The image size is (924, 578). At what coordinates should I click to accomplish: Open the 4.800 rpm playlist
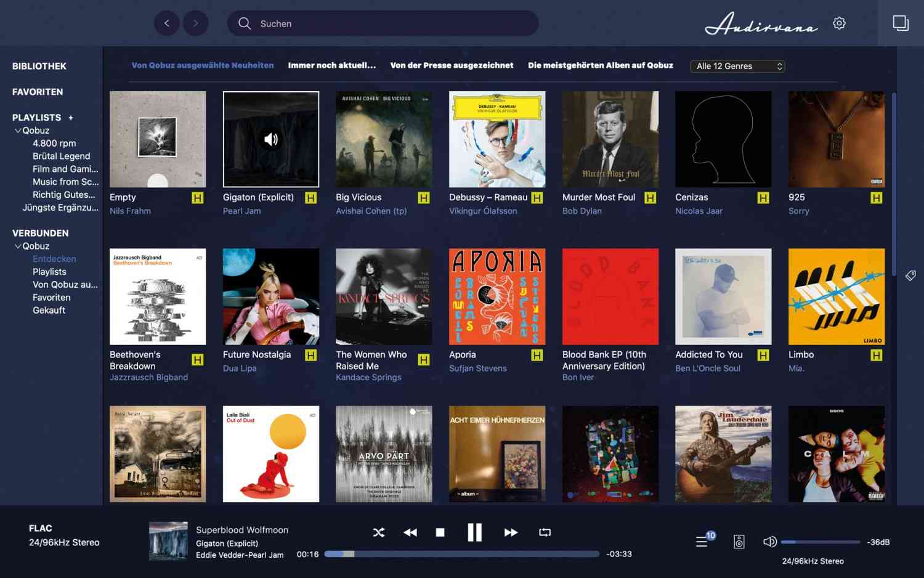(54, 143)
